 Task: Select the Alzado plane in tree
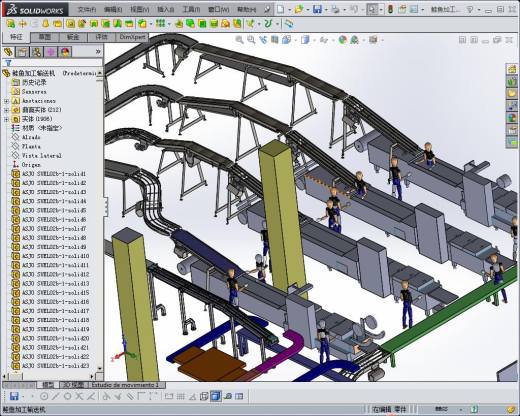[31, 137]
